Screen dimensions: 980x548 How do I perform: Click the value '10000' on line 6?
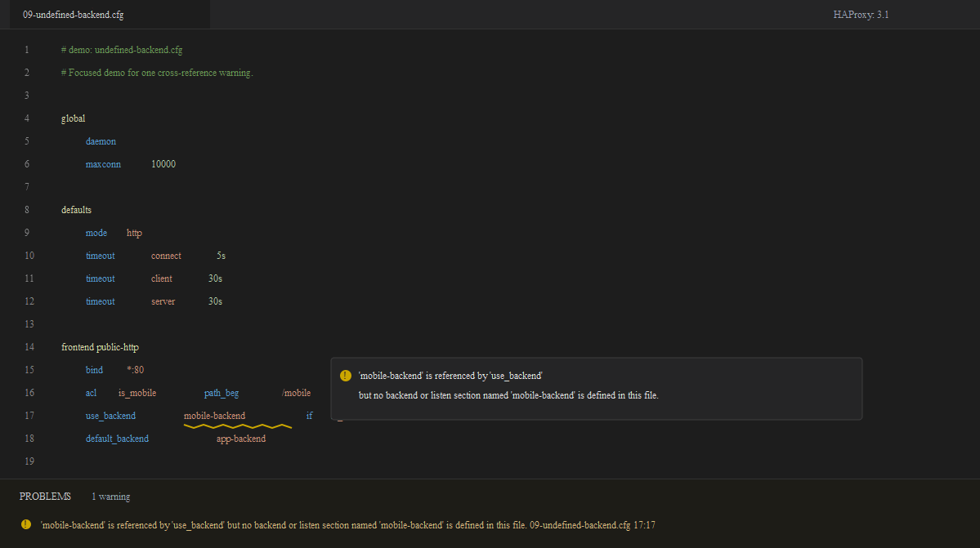[x=163, y=164]
